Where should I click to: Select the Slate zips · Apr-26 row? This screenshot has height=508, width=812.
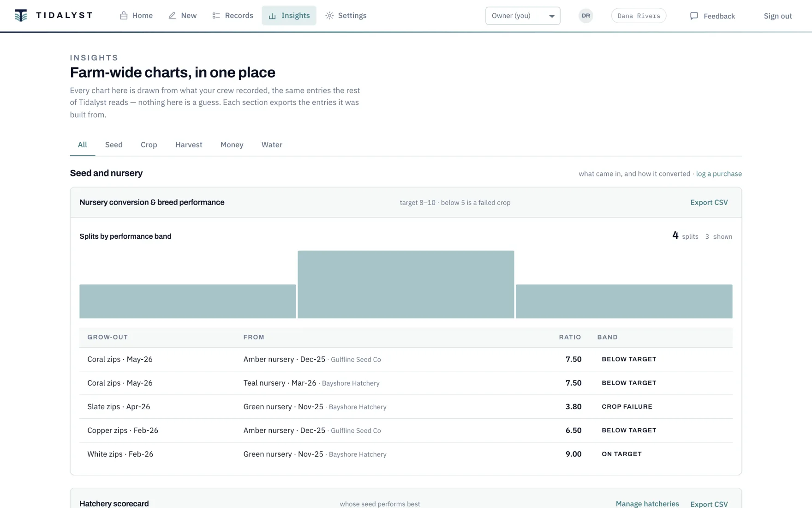tap(406, 407)
